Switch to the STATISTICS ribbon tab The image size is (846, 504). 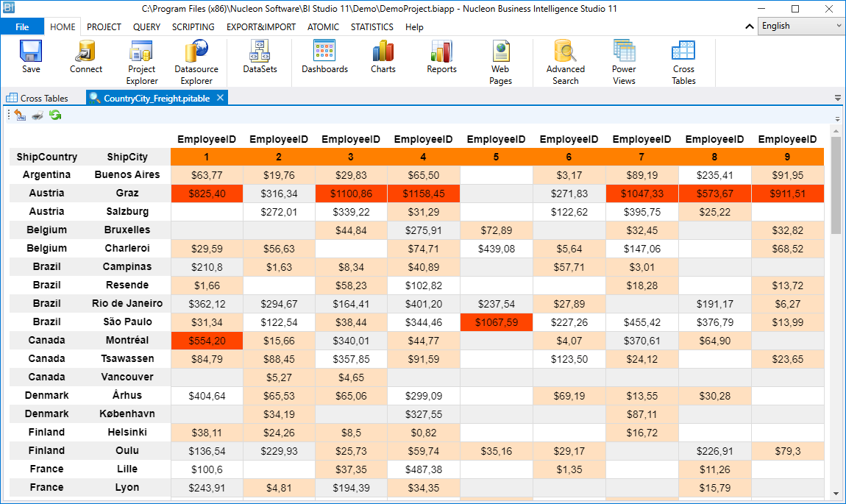pos(372,27)
